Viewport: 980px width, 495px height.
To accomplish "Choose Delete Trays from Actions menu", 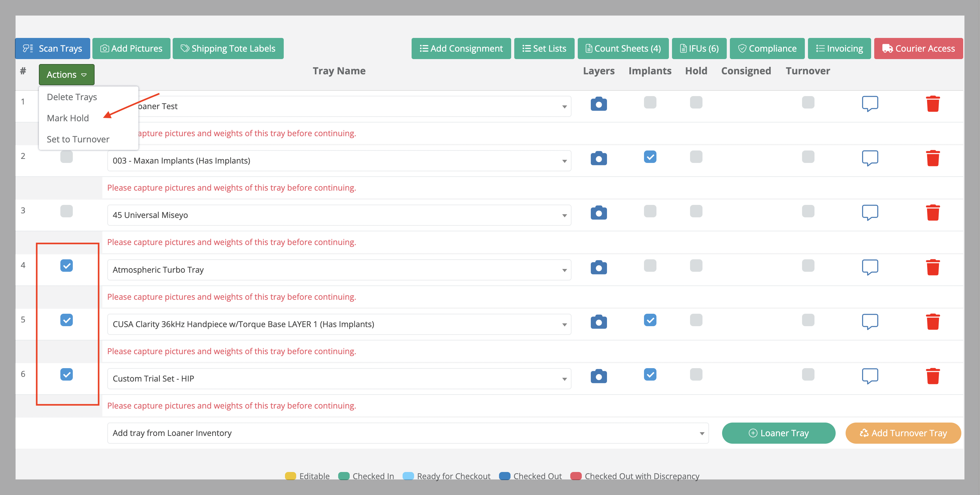I will pos(72,97).
